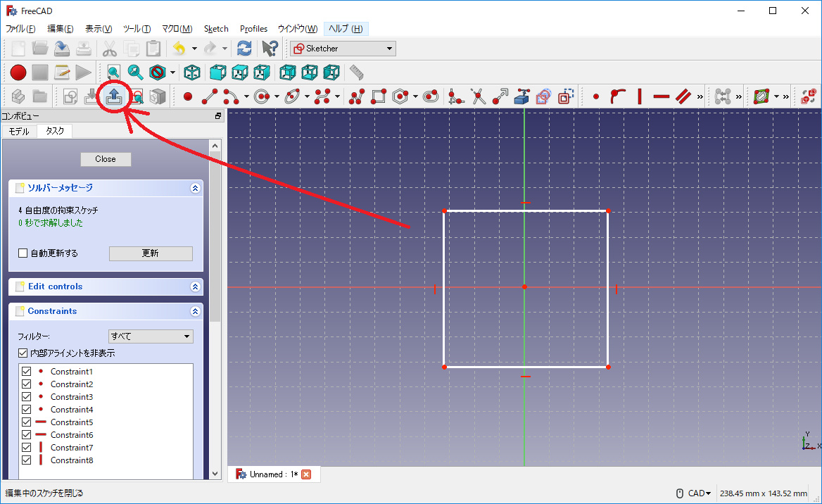Click the 更新 update button
This screenshot has width=822, height=504.
coord(151,253)
